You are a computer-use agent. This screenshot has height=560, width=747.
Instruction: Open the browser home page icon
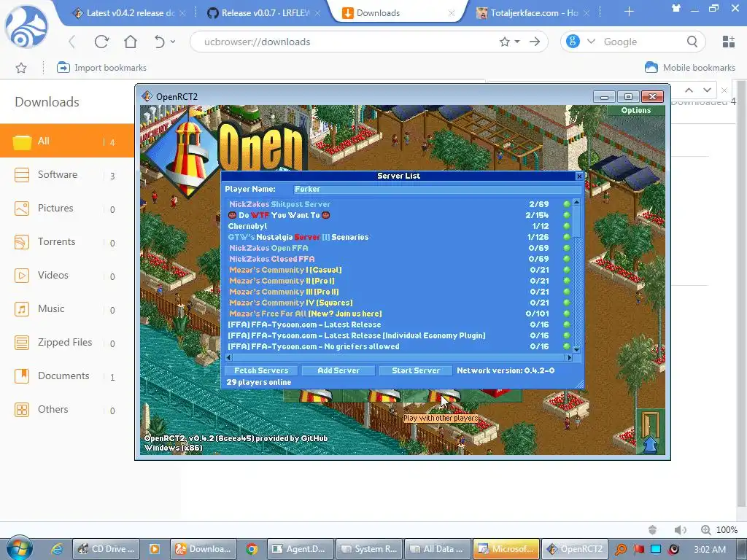131,42
